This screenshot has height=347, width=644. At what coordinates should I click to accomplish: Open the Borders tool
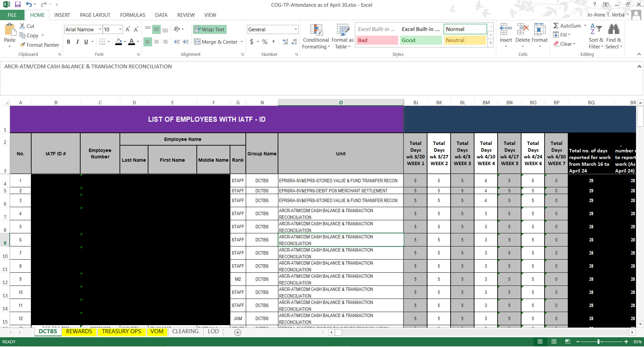coord(102,42)
